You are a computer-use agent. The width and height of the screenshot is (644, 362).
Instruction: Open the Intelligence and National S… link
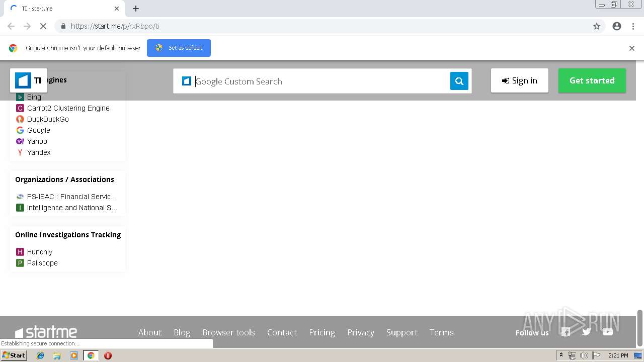72,208
